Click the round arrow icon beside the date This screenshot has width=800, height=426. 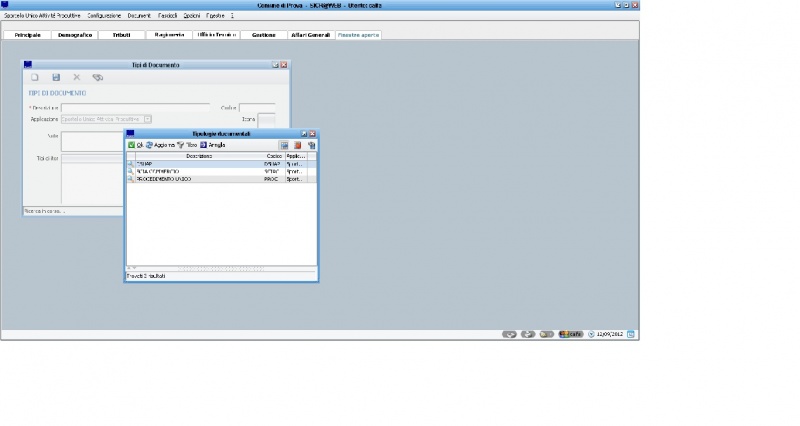tap(591, 335)
